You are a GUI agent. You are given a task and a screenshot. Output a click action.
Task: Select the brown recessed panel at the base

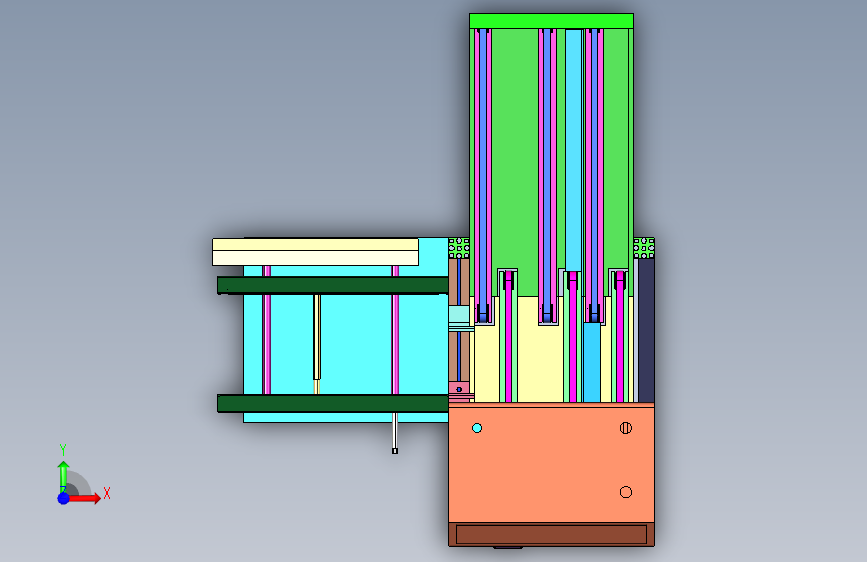point(551,534)
